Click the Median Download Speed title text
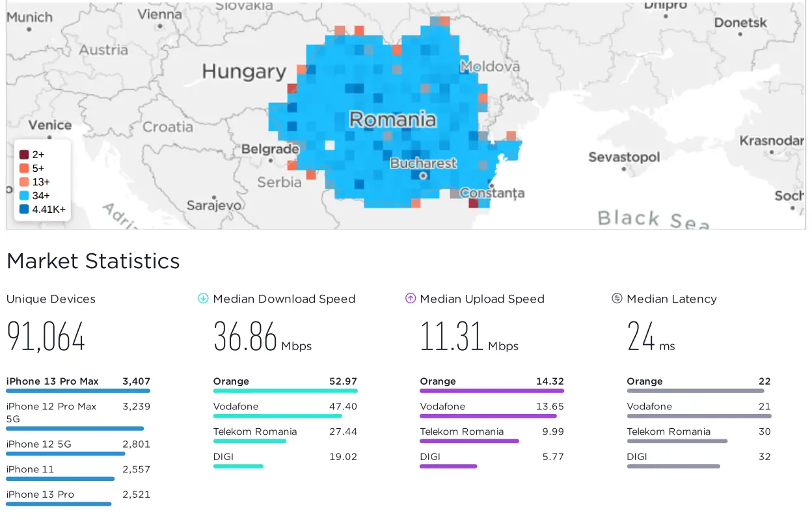Screen dimensions: 812x518 pyautogui.click(x=284, y=299)
